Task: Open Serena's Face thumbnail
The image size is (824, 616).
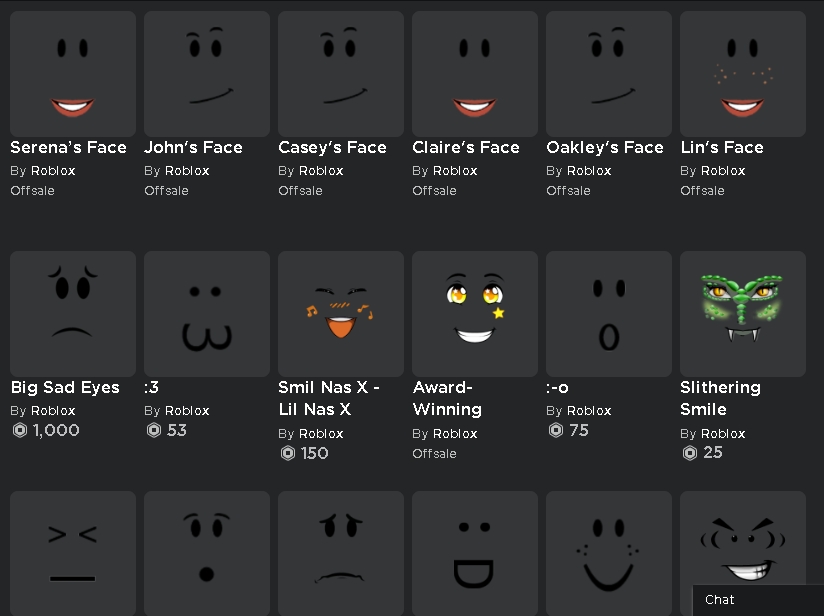Action: pyautogui.click(x=73, y=74)
